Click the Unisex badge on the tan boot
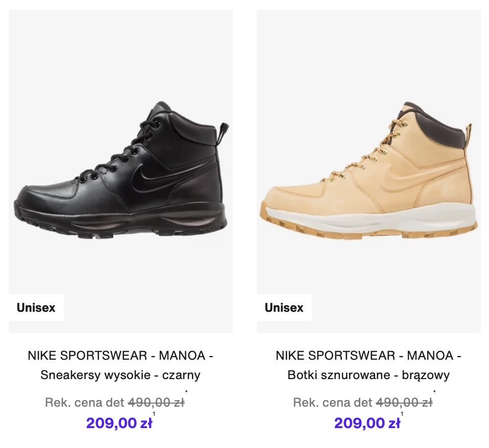Viewport: 489px width, 448px height. pos(284,308)
